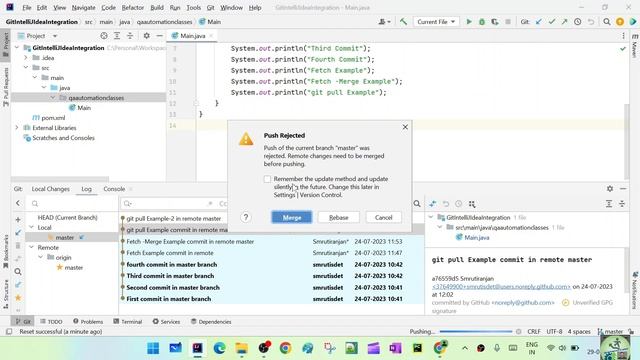Screen dimensions: 640x360
Task: Open File Explorer from taskbar
Action: (242, 348)
